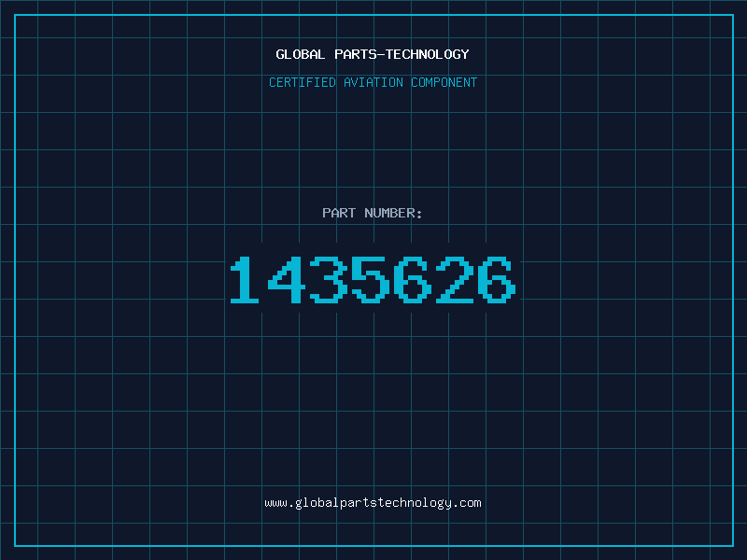
Task: Open the www.globalpartstechnology.com link
Action: click(373, 503)
